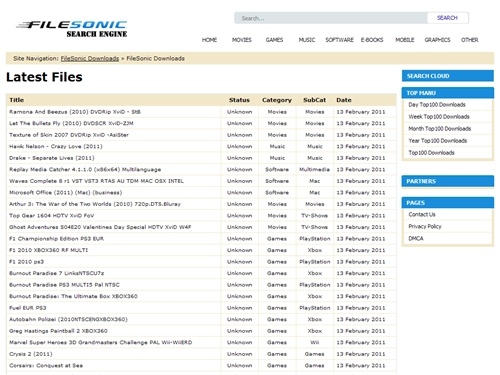This screenshot has width=500, height=375.
Task: Open the E-BOOKS menu item
Action: click(372, 40)
